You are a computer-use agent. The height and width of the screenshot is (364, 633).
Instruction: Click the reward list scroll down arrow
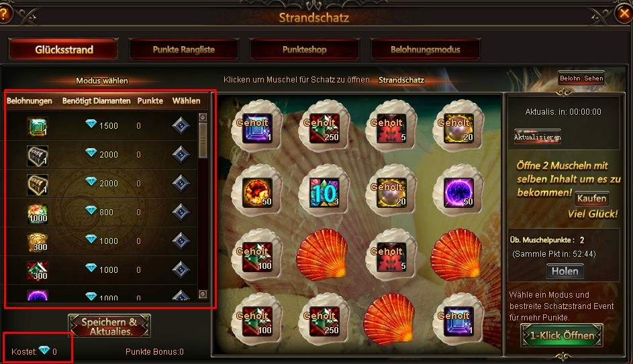(203, 294)
